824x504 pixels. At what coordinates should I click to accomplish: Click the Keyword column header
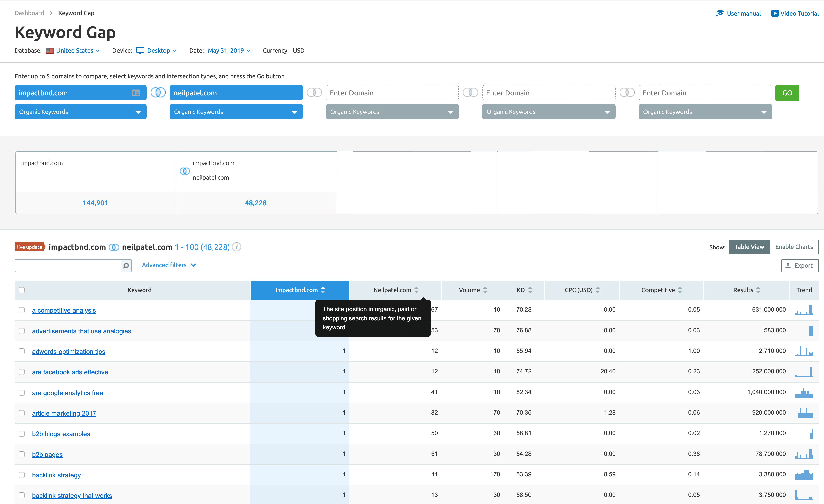139,290
